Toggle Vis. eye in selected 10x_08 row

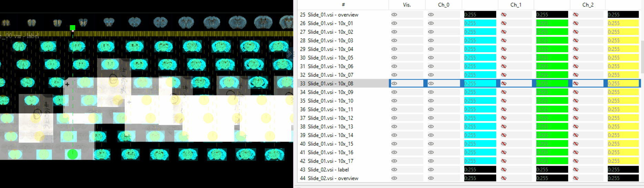click(x=394, y=83)
